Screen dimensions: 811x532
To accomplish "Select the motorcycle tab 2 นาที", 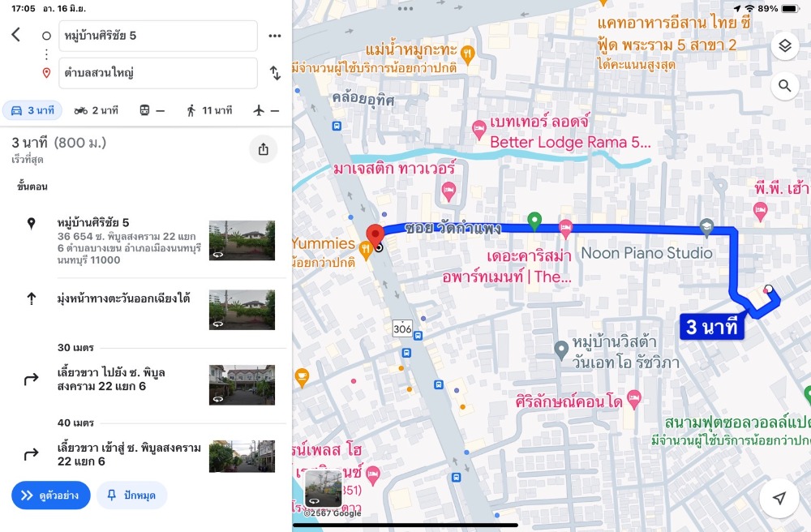I will 96,110.
